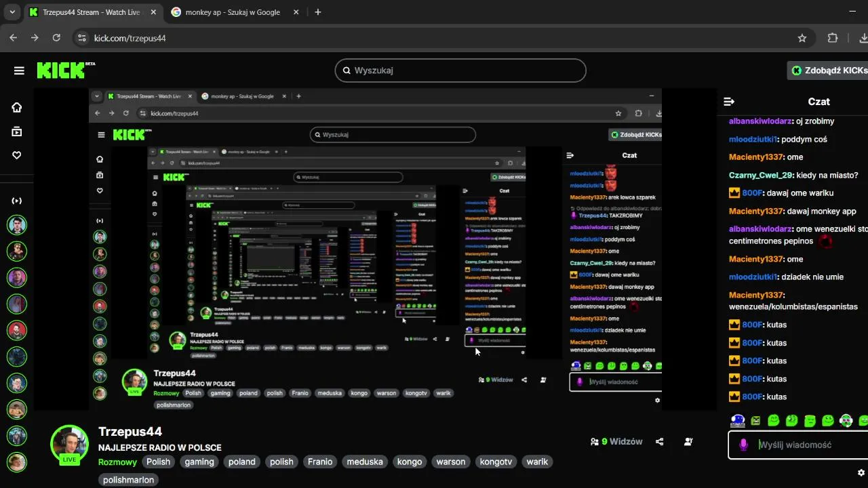Click "NAJLEPSZE RADIO W POLSCE" stream title
Image resolution: width=868 pixels, height=488 pixels.
[x=160, y=448]
